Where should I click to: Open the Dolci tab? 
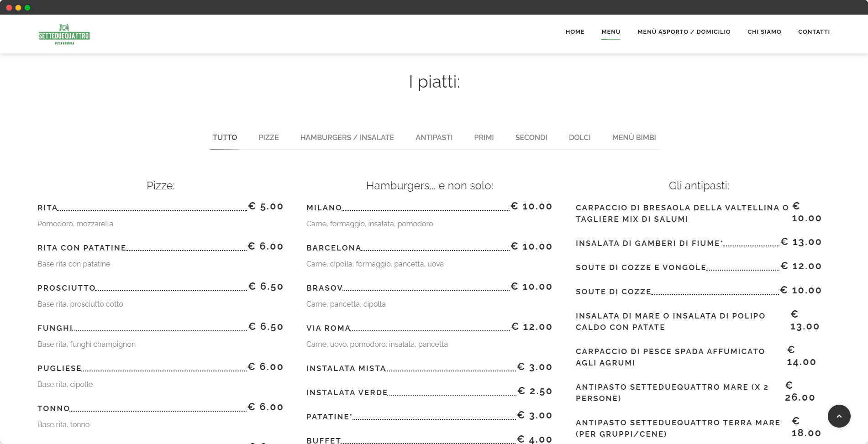click(x=579, y=137)
